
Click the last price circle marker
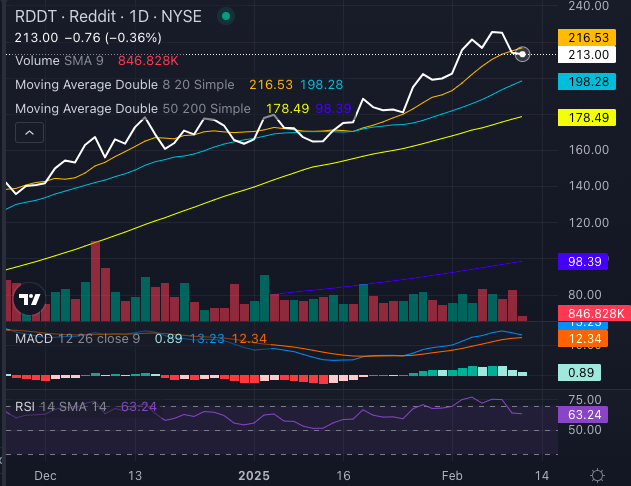point(522,52)
